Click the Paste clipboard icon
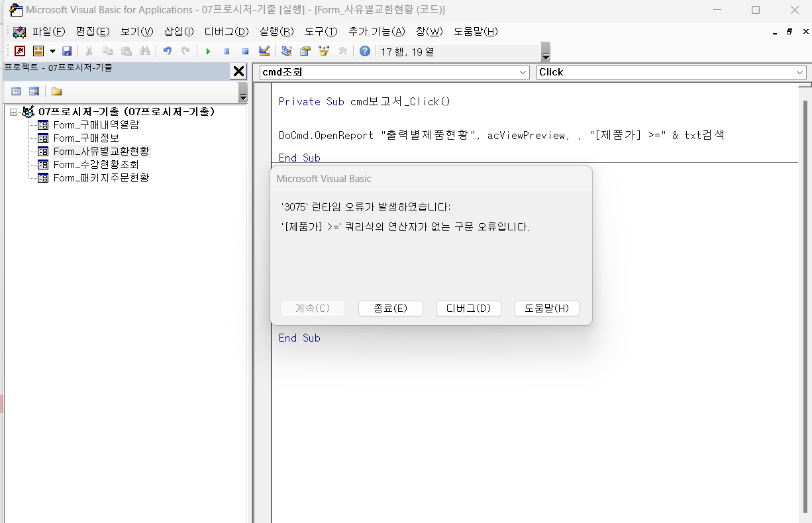The width and height of the screenshot is (812, 523). (126, 51)
